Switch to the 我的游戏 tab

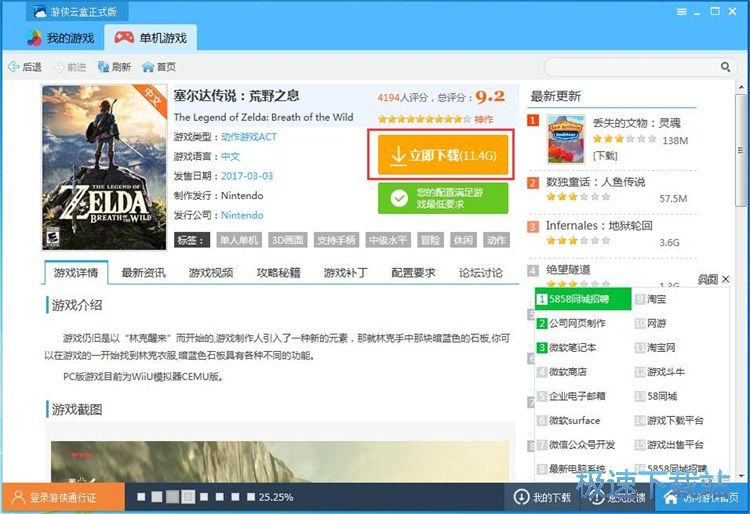click(60, 38)
